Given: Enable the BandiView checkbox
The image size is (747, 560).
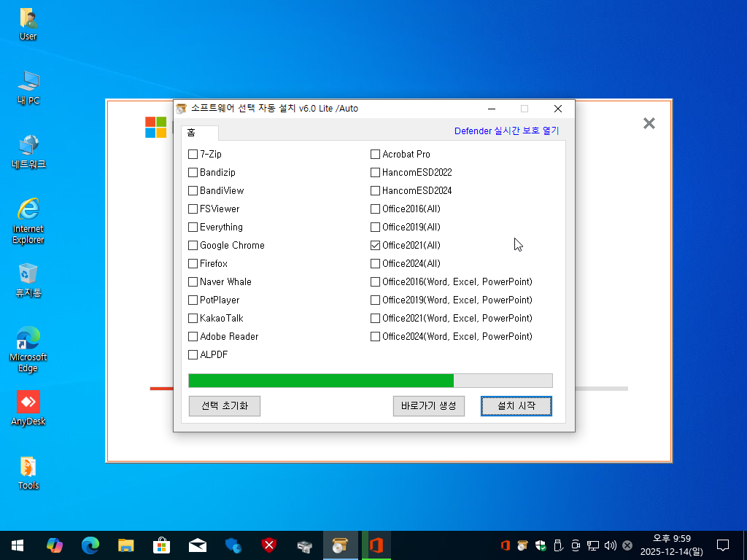Looking at the screenshot, I should [193, 190].
